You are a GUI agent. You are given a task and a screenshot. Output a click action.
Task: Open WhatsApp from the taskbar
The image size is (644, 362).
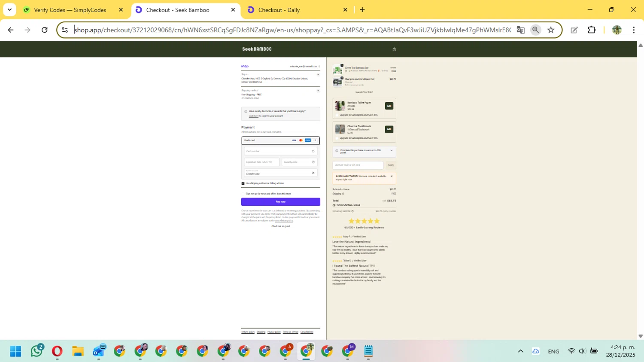[x=36, y=351]
